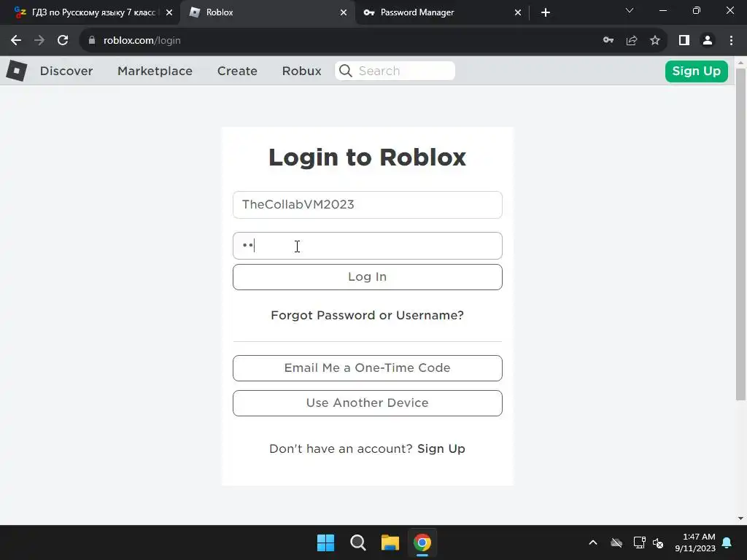Click Use Another Device button
This screenshot has height=560, width=747.
click(368, 402)
